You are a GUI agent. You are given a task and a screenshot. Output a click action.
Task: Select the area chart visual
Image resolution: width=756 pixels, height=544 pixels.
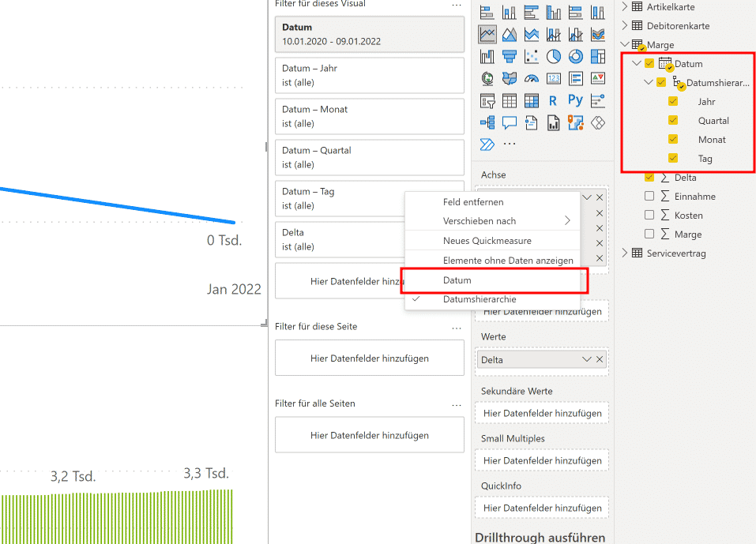[x=510, y=34]
